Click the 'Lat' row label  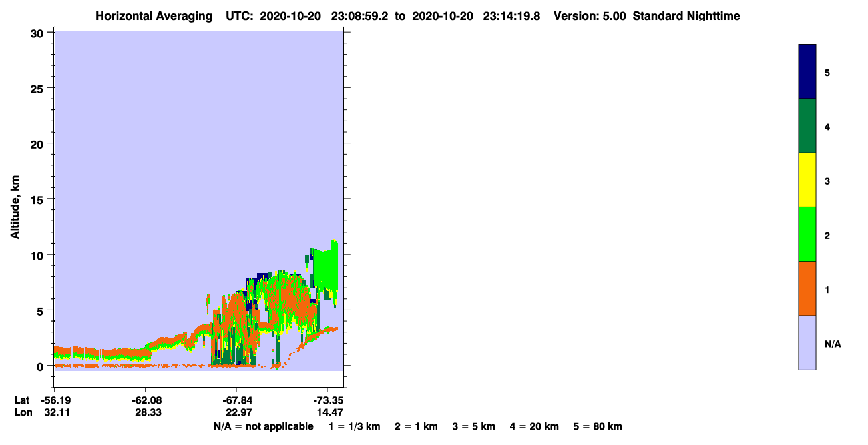[x=21, y=400]
